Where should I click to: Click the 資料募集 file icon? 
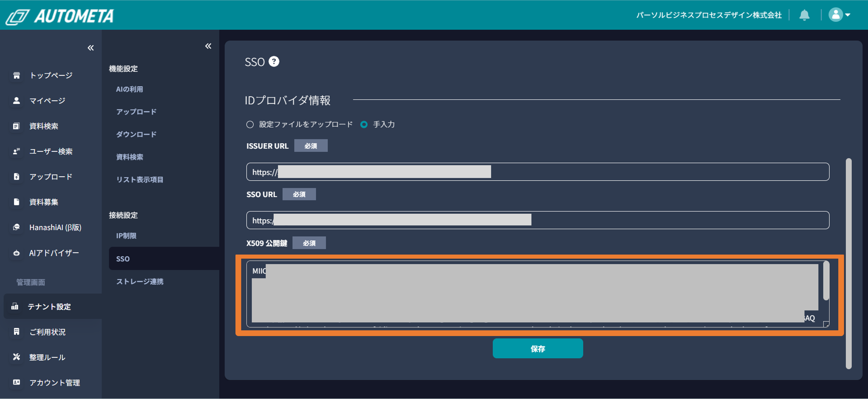pos(16,202)
